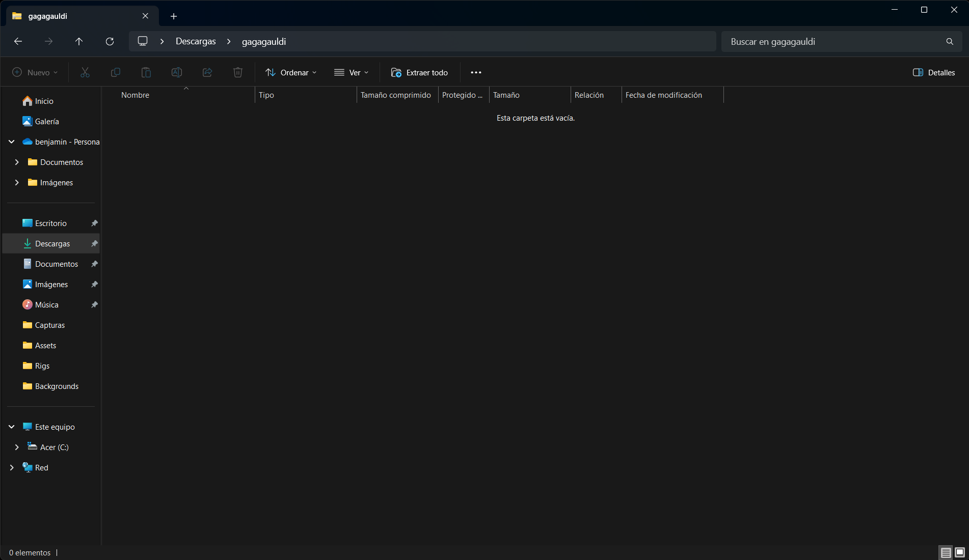
Task: Open Galería in the sidebar
Action: (x=51, y=121)
